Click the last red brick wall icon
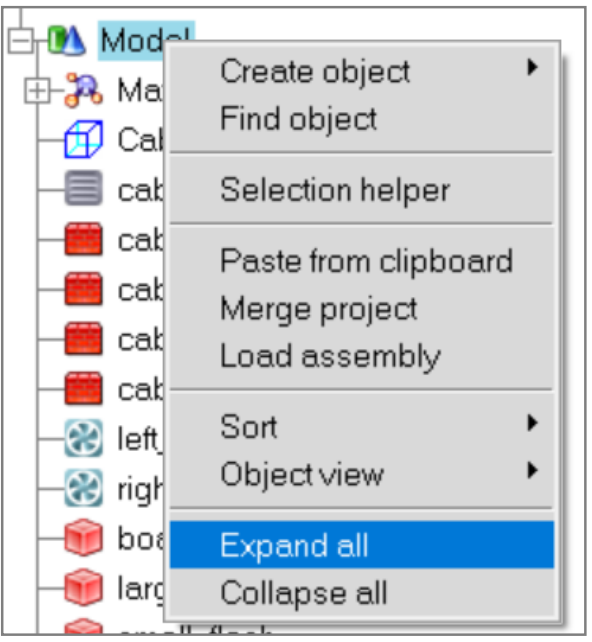 coord(84,388)
